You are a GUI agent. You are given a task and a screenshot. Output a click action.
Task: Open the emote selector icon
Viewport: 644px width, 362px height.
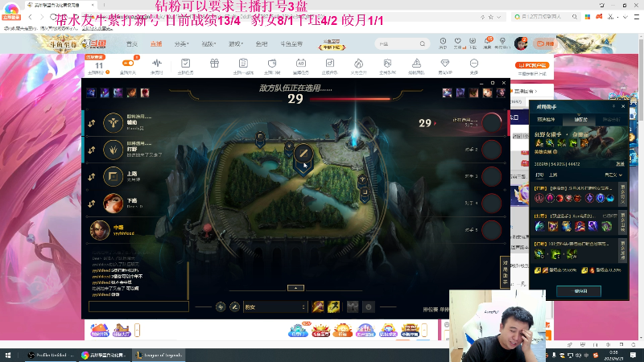369,307
